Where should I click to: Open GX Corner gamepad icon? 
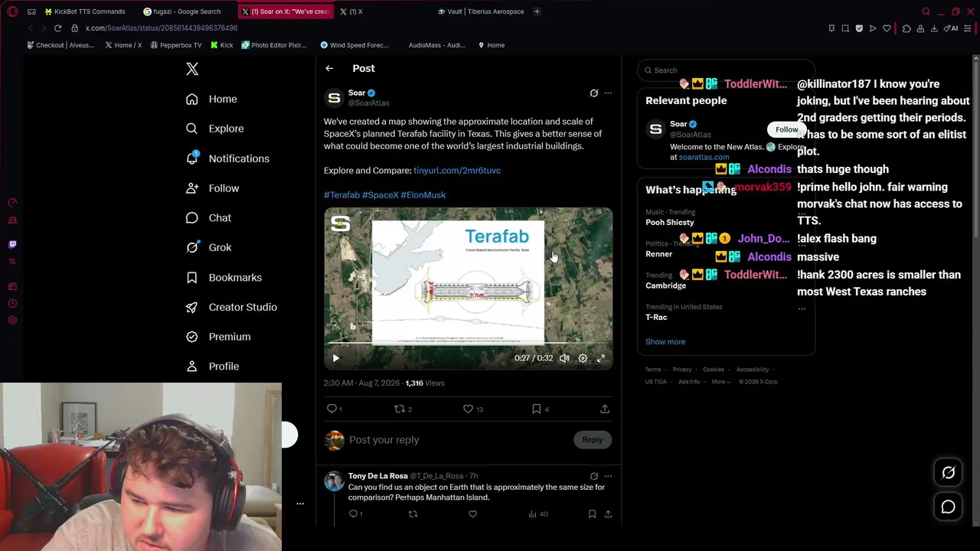coord(31,11)
